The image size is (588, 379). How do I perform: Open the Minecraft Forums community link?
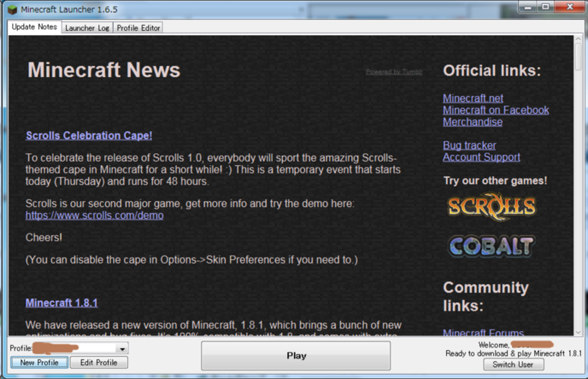pyautogui.click(x=483, y=333)
